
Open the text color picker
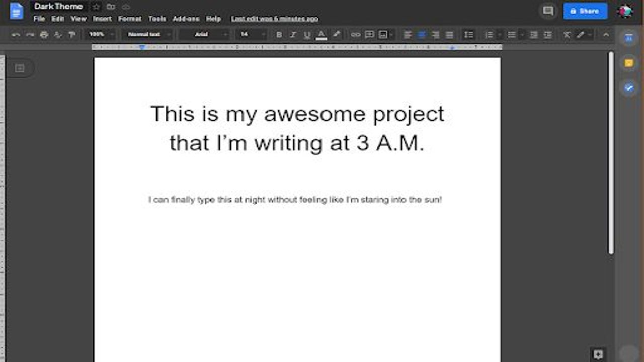[321, 35]
